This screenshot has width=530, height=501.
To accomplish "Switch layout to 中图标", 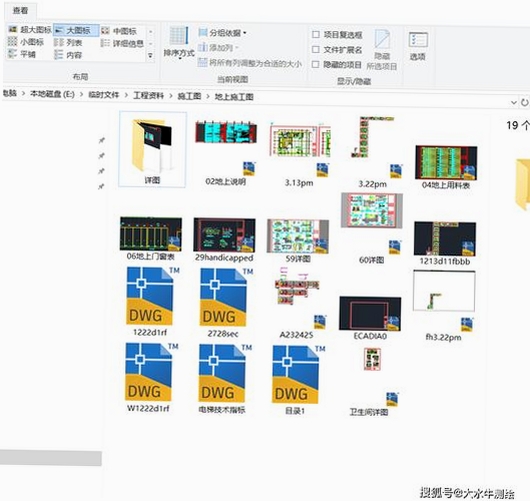I will [x=119, y=31].
